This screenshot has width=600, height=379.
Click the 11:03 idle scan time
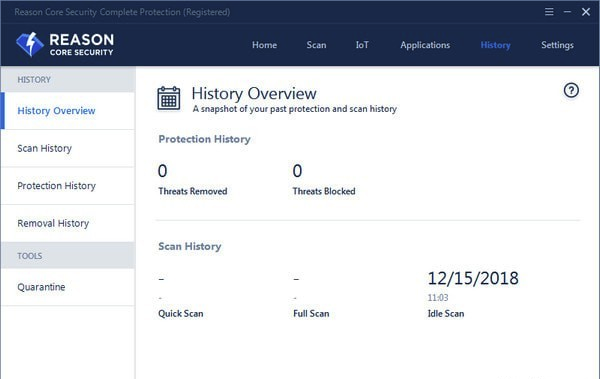(438, 297)
